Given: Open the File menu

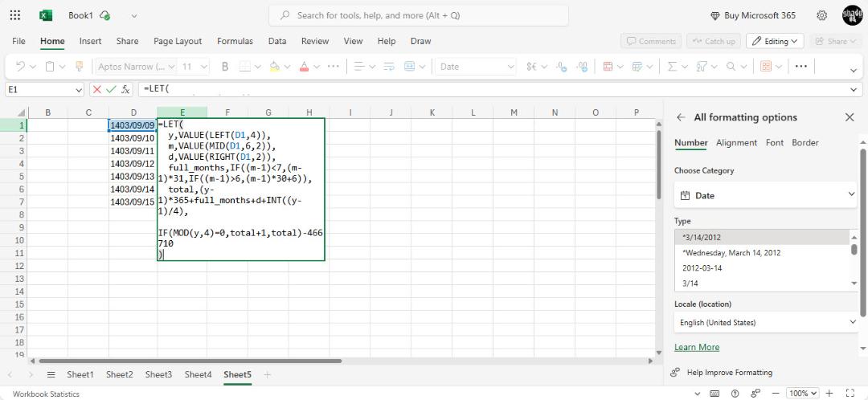Looking at the screenshot, I should 18,41.
